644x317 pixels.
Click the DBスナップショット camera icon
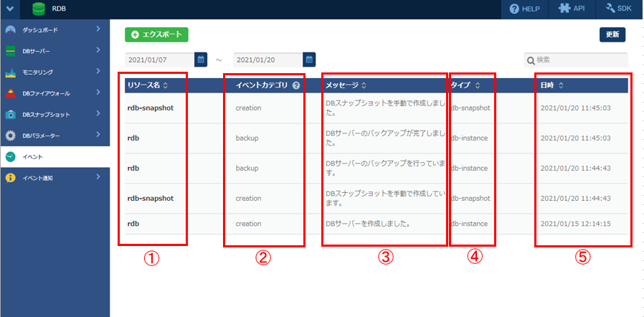(11, 115)
